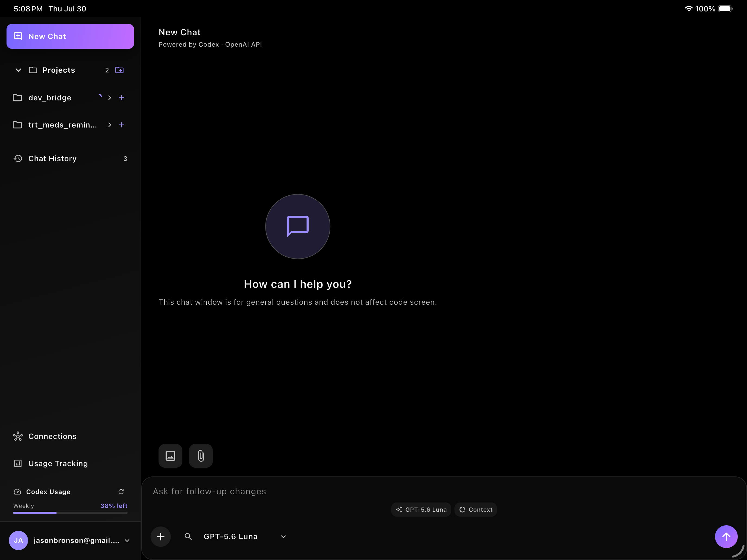Click the 5:08 PM clock in the status bar
Image resolution: width=747 pixels, height=560 pixels.
click(x=29, y=9)
